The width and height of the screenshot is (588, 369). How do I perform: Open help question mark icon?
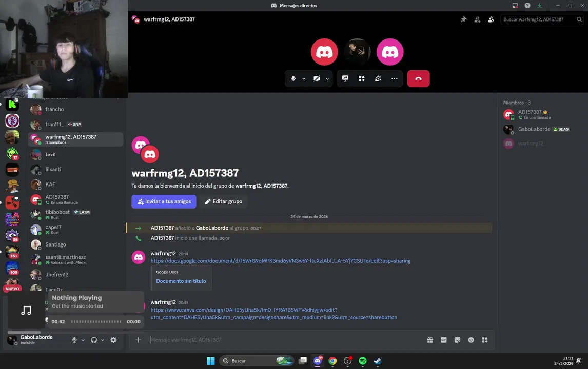[527, 6]
